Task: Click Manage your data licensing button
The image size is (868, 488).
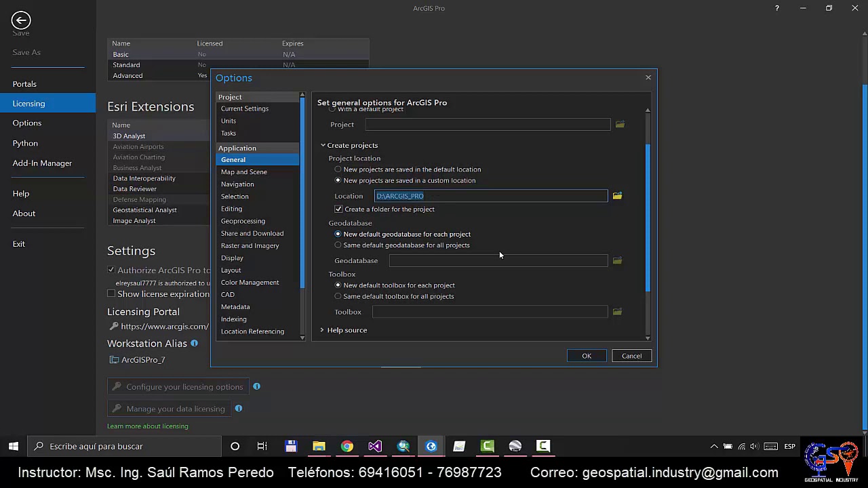Action: (169, 409)
